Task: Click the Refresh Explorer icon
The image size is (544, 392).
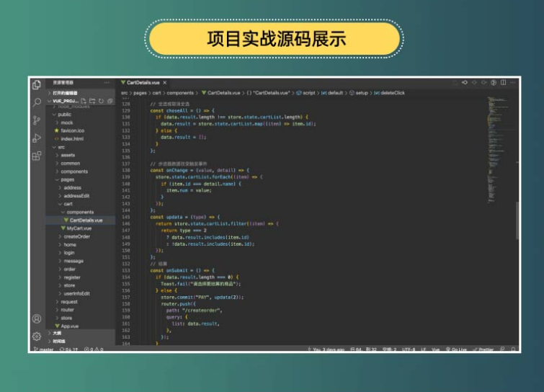Action: (101, 101)
